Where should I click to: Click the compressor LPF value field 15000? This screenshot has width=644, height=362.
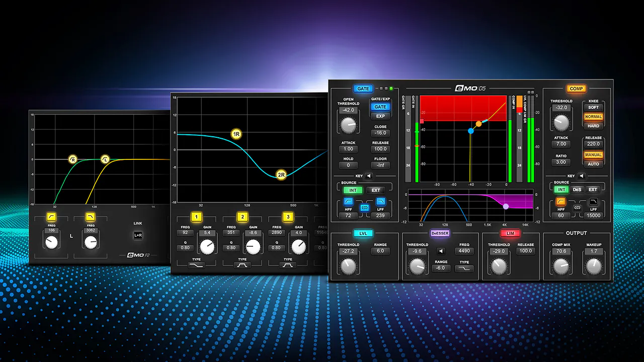pos(593,216)
